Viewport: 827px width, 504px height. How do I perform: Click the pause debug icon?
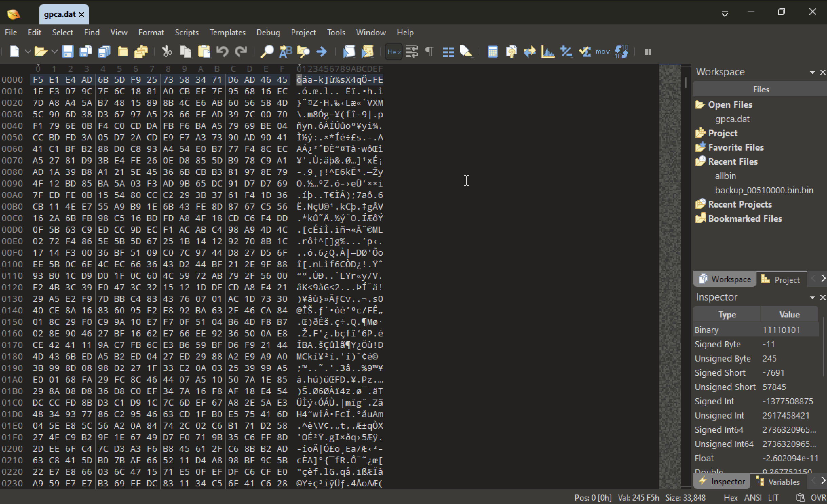(x=648, y=52)
